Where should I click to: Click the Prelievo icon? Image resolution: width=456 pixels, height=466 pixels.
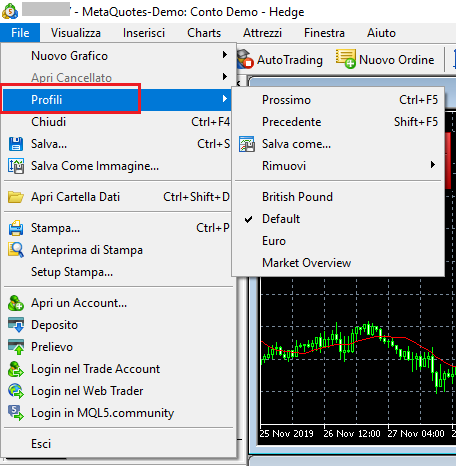tap(16, 347)
